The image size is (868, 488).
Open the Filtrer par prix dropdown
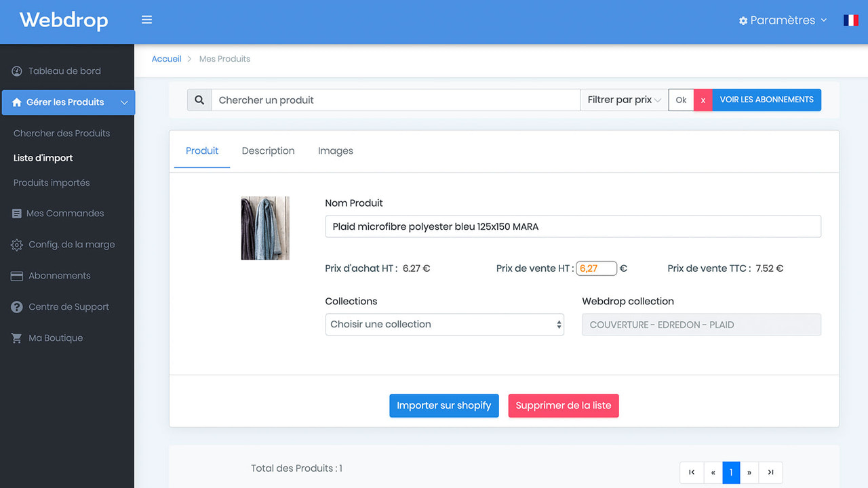point(623,100)
